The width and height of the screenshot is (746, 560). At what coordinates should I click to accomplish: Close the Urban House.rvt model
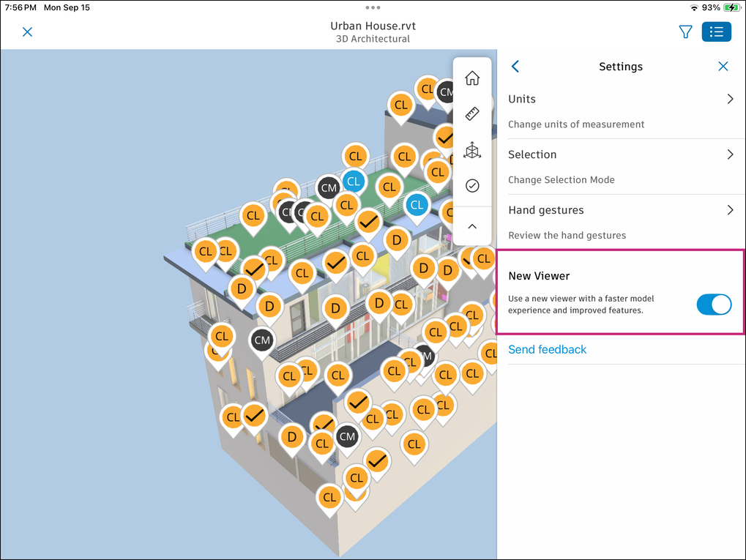pyautogui.click(x=28, y=32)
